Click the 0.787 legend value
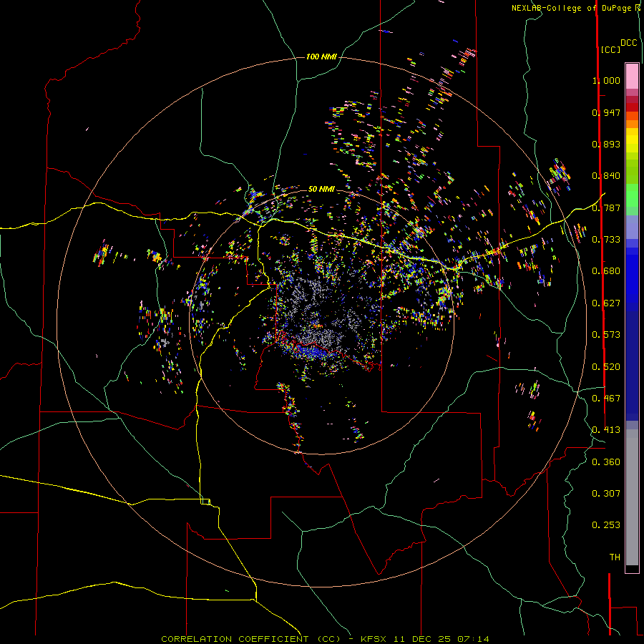This screenshot has height=644, width=644. click(x=606, y=208)
